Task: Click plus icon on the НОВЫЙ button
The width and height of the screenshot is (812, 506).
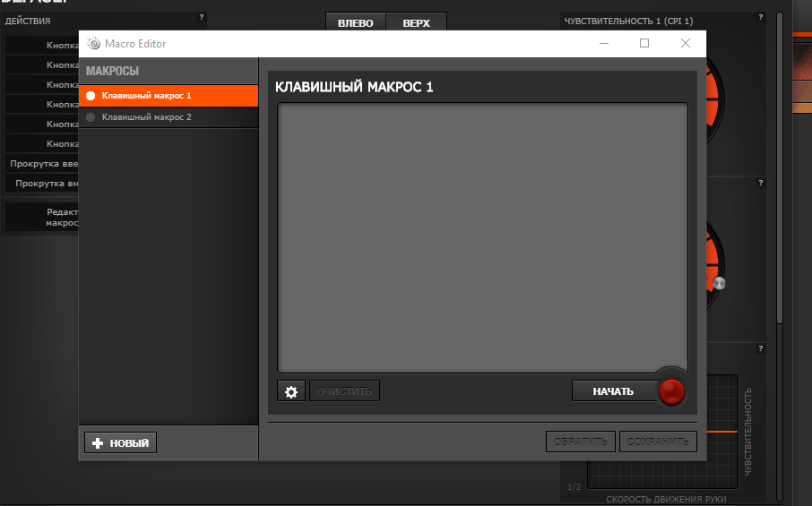Action: tap(98, 443)
